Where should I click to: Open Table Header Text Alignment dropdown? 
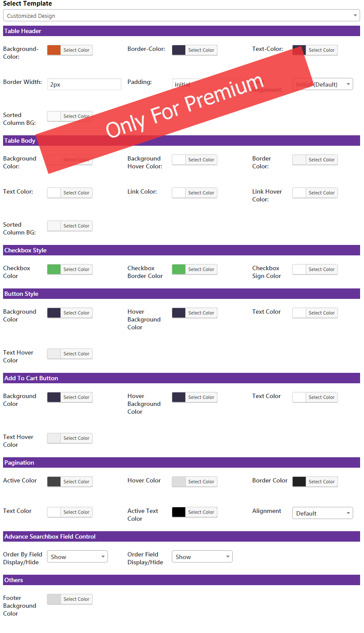[x=322, y=84]
